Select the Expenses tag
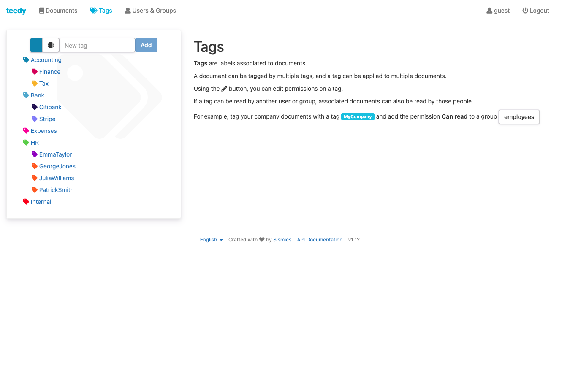Screen dimensions: 562x392 click(44, 131)
